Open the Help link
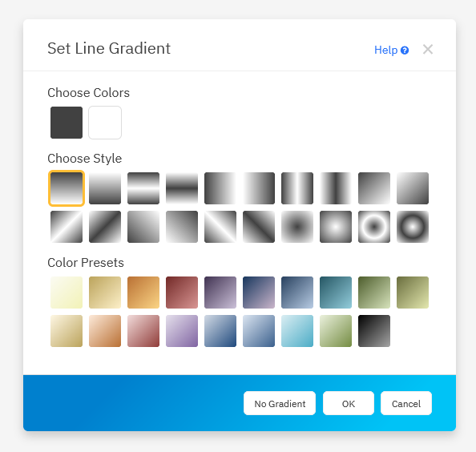The image size is (476, 452). click(391, 50)
